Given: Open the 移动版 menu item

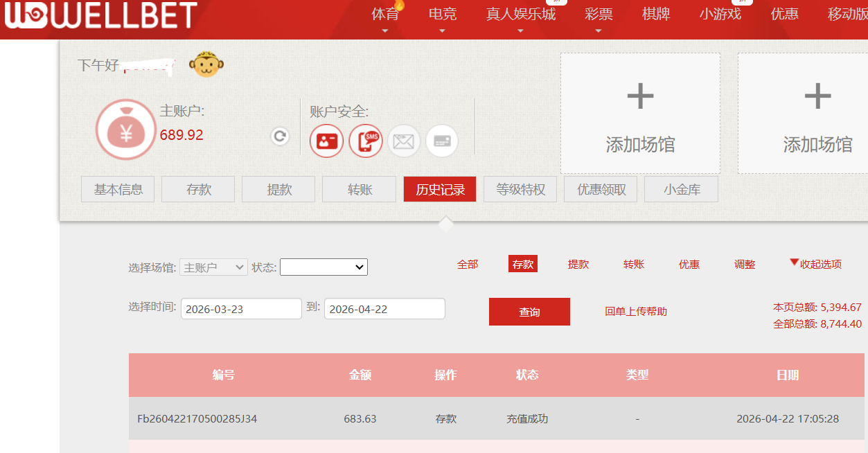Looking at the screenshot, I should coord(848,14).
